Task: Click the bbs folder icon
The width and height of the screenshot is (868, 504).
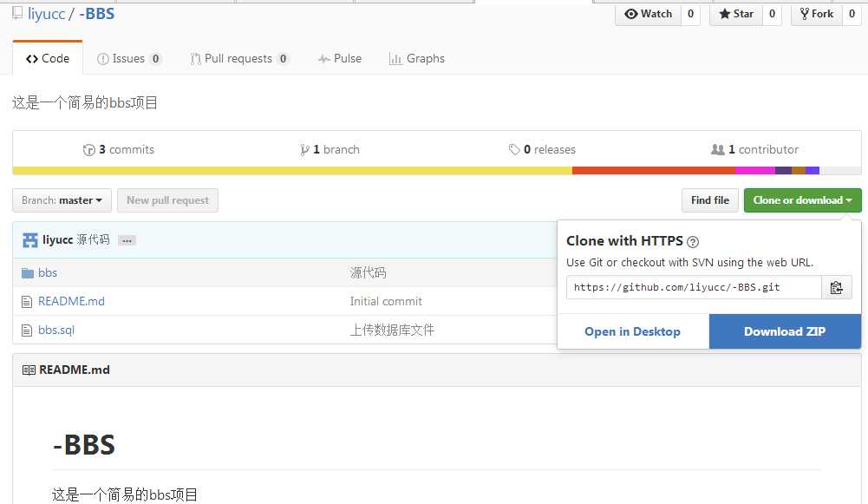Action: [x=28, y=273]
